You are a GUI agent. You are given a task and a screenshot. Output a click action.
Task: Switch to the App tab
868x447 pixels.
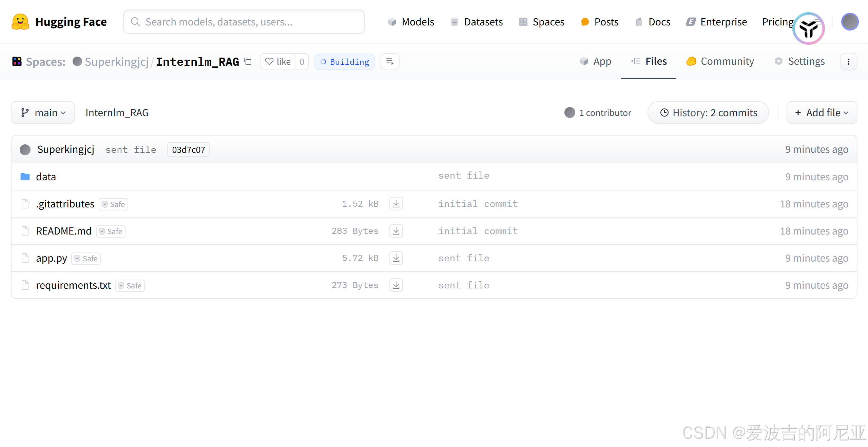[x=596, y=61]
